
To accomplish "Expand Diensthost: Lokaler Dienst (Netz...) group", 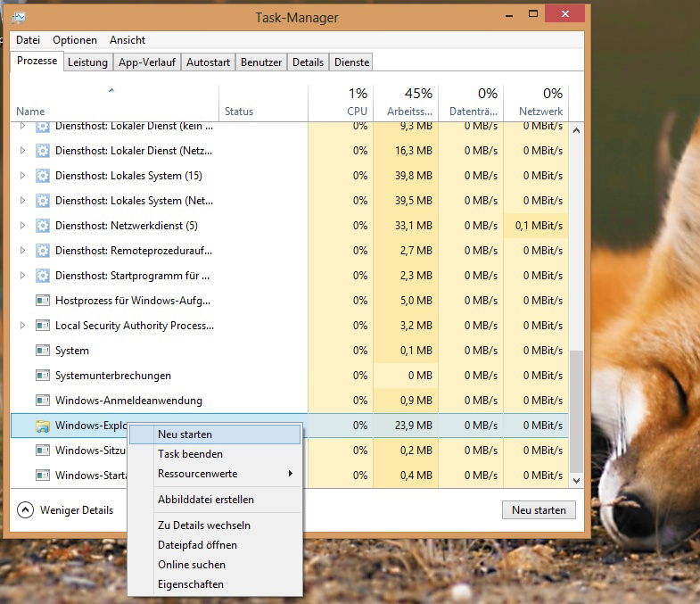I will click(22, 151).
